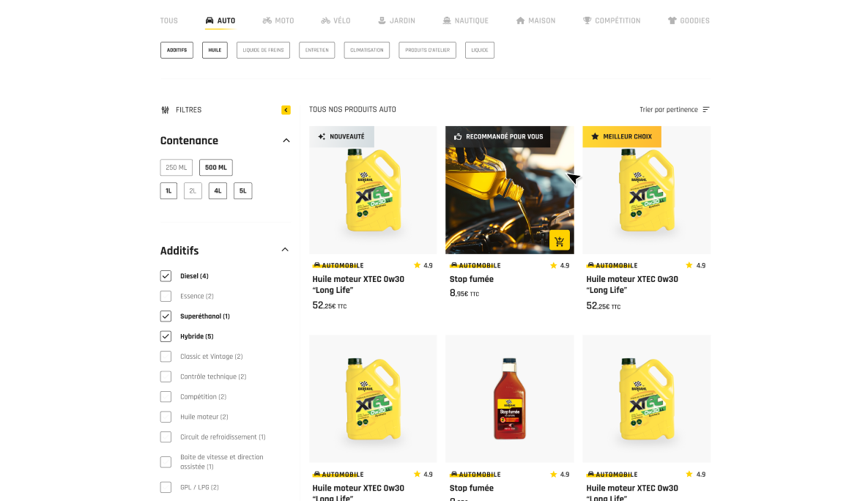Switch to the MAISON category tab
868x501 pixels.
pos(536,21)
